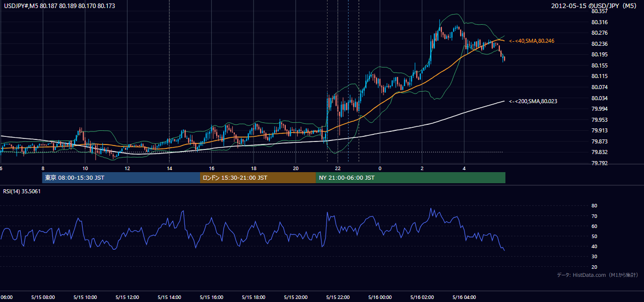Click the 5/15 10:00 bottom time label
Image resolution: width=644 pixels, height=302 pixels.
point(85,297)
